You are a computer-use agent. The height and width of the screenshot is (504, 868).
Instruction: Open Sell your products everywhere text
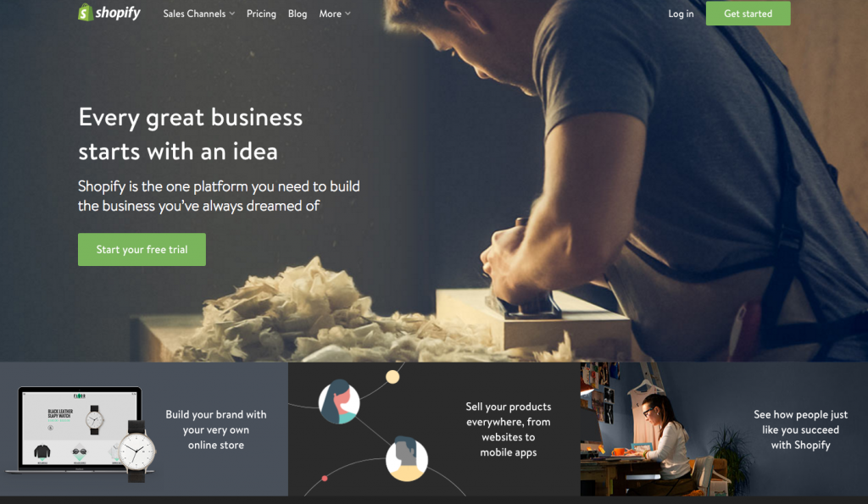(509, 429)
